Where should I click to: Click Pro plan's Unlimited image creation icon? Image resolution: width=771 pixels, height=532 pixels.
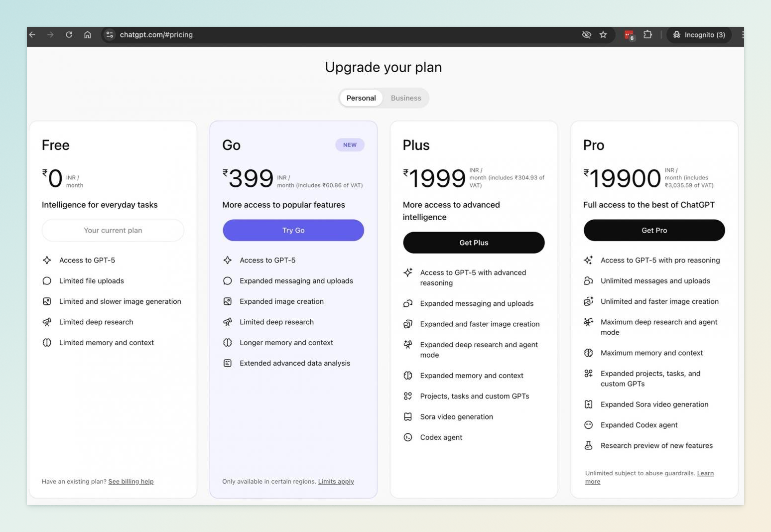click(x=588, y=301)
